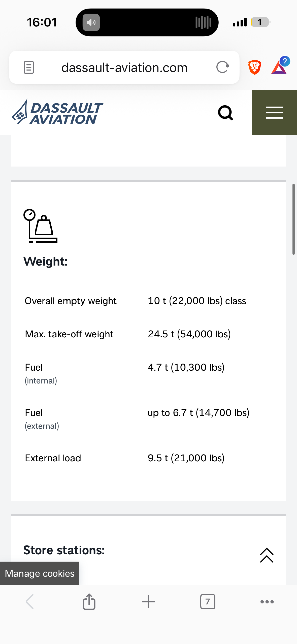Image resolution: width=297 pixels, height=644 pixels.
Task: Open a new tab with plus
Action: pos(148,602)
